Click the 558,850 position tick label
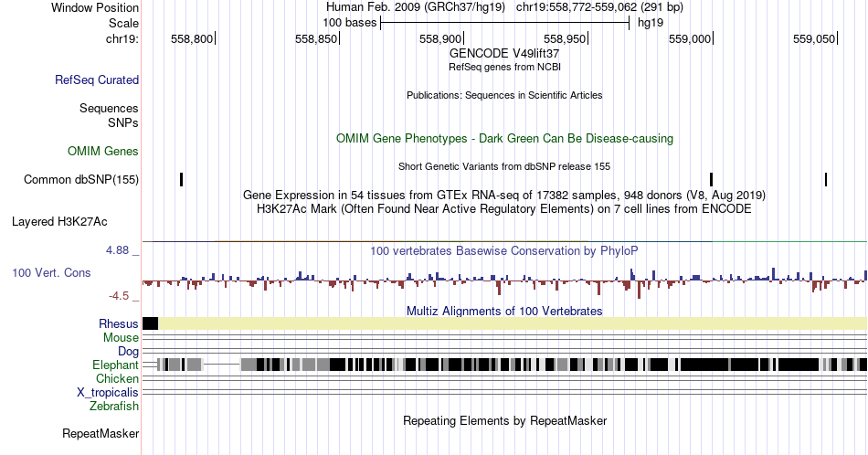Viewport: 868px width, 455px height. (x=315, y=38)
